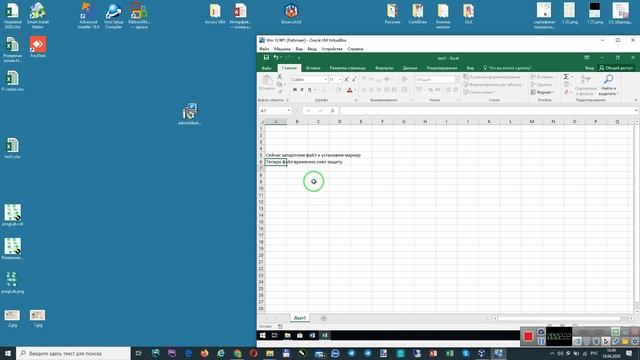640x360 pixels.
Task: Click the Windows taskbar search box
Action: pyautogui.click(x=73, y=353)
